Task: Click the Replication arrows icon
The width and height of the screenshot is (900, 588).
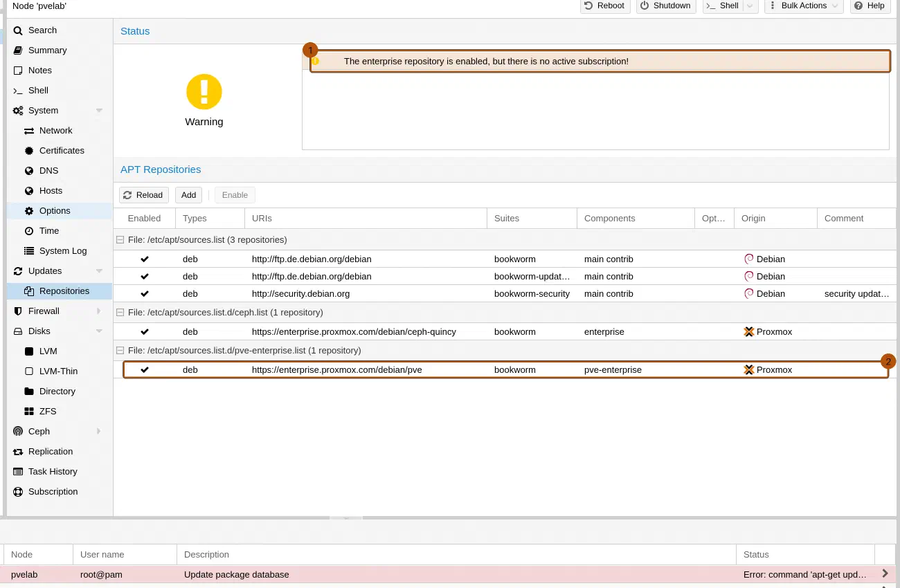Action: (18, 452)
